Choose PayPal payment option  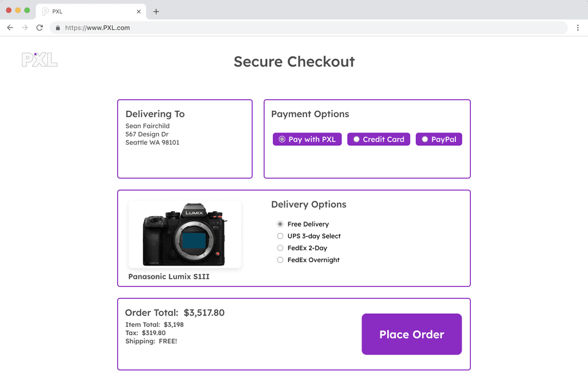pyautogui.click(x=439, y=139)
